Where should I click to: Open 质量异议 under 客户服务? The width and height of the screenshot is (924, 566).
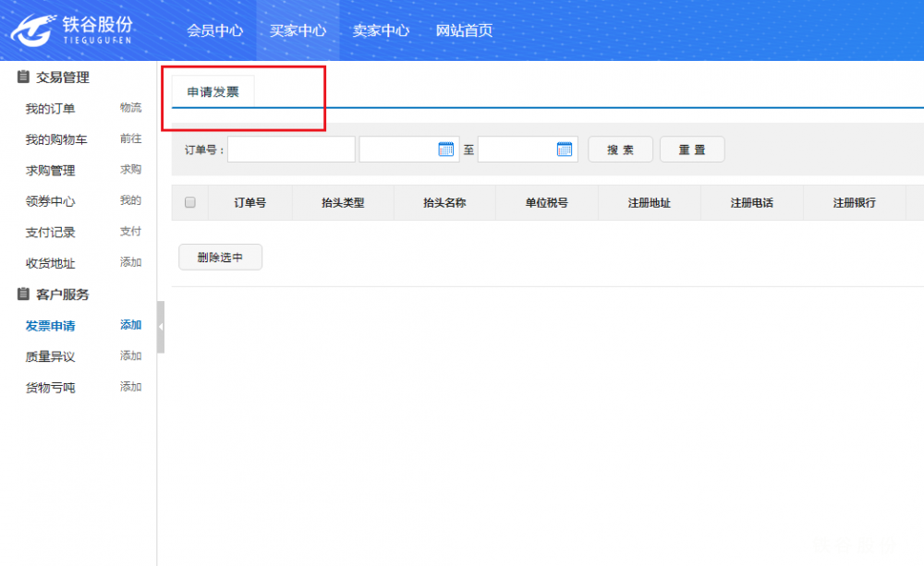coord(50,356)
